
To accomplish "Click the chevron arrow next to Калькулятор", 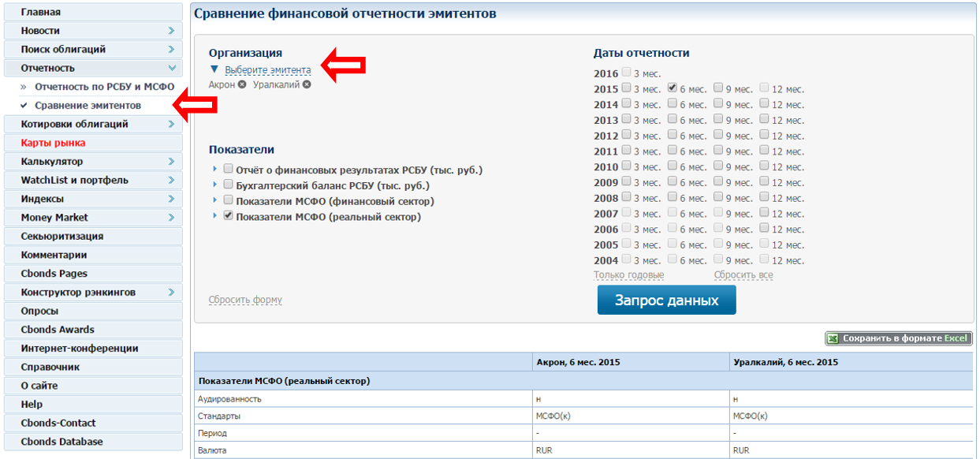I will tap(171, 162).
